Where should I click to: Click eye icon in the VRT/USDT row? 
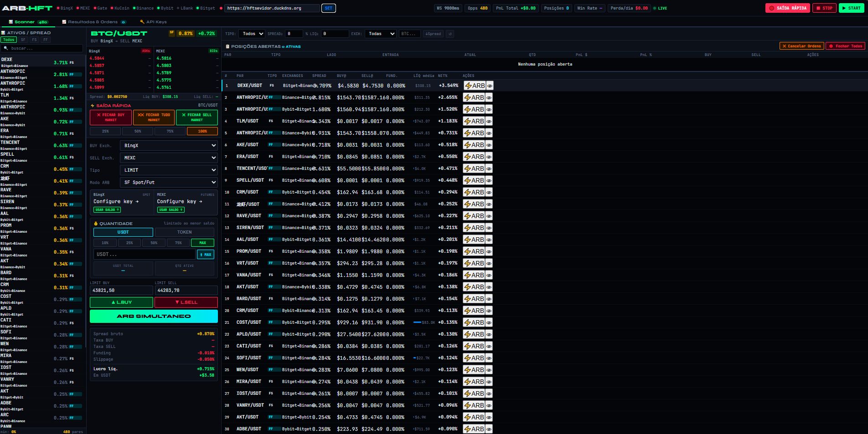[x=489, y=263]
